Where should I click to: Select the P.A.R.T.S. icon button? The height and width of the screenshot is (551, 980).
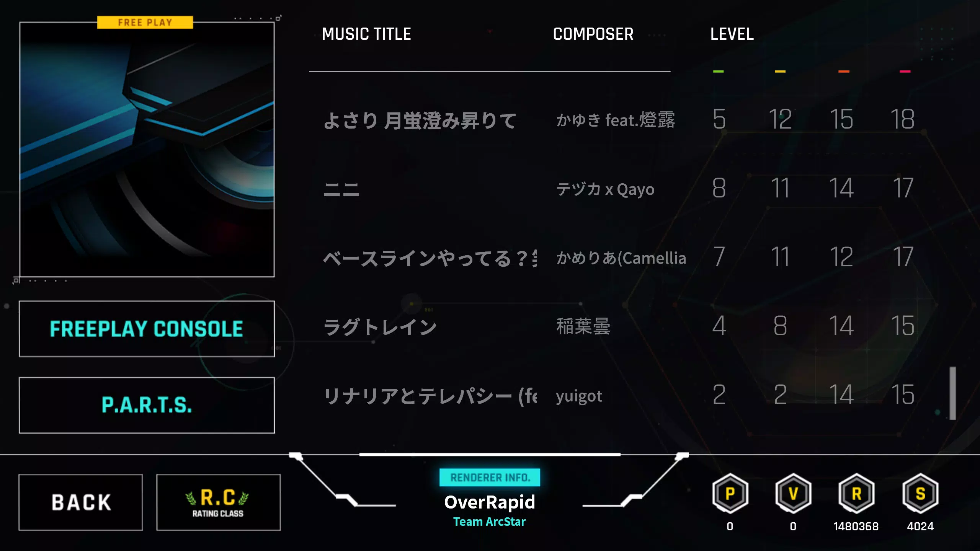147,404
